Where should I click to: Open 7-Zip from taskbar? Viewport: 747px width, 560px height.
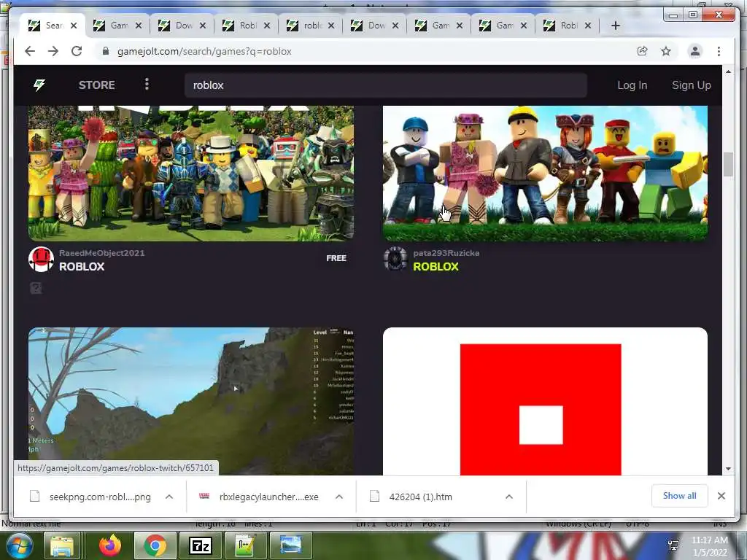click(200, 545)
